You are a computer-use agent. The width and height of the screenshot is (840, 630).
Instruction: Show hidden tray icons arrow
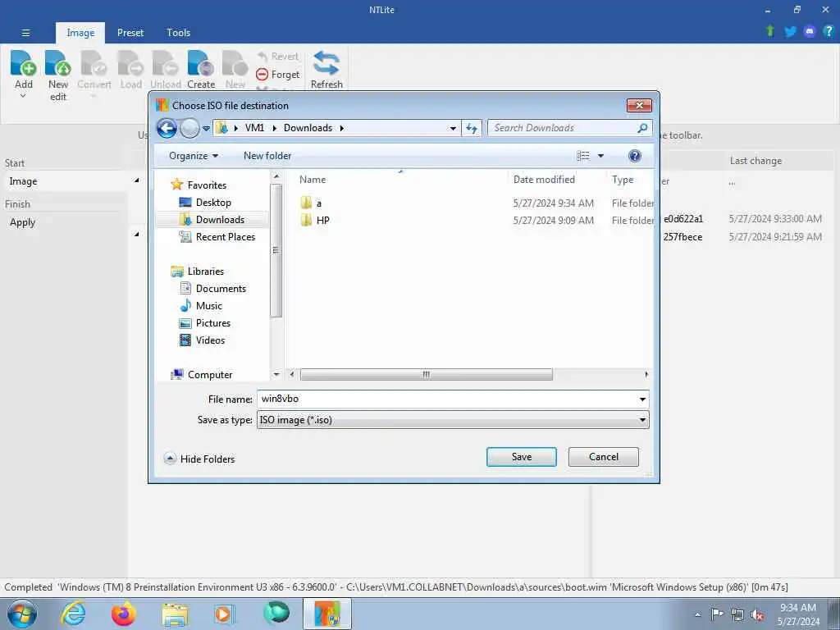click(697, 615)
